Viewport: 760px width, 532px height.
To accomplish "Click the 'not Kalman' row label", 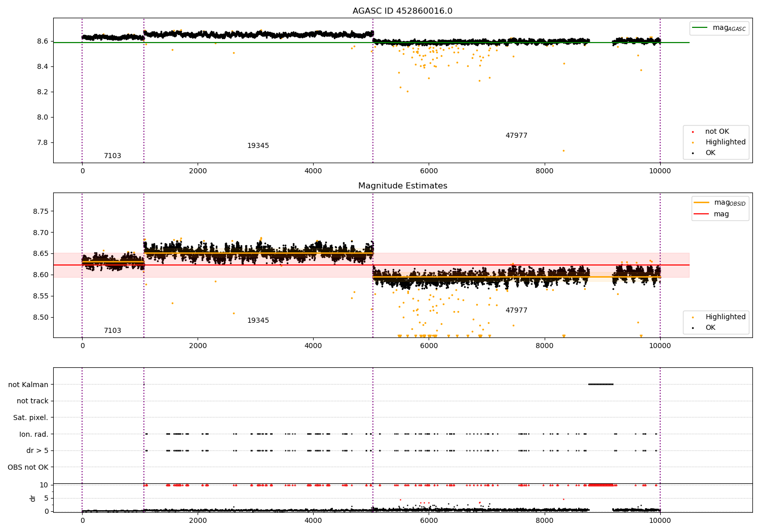I will pyautogui.click(x=28, y=385).
